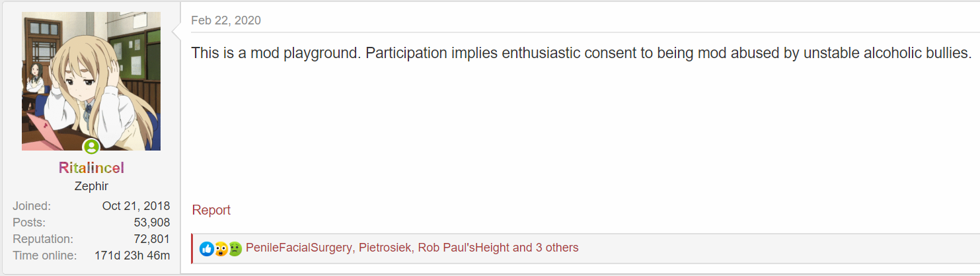Open the Feb 22, 2020 post permalink
Viewport: 980px width, 276px height.
226,20
